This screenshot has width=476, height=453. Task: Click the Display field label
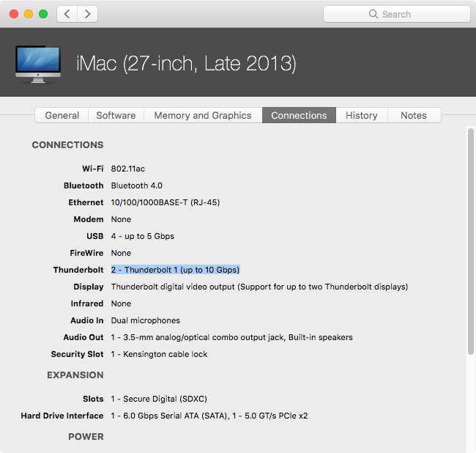(x=89, y=287)
